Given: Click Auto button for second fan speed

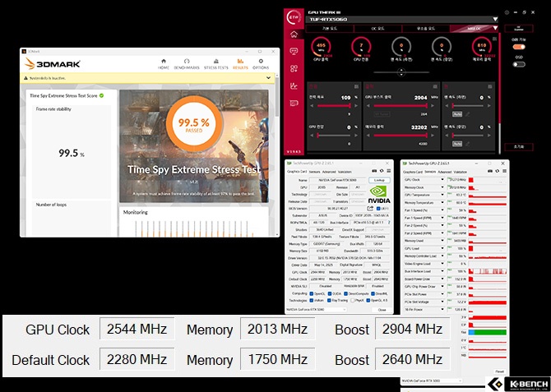Looking at the screenshot, I should (457, 144).
